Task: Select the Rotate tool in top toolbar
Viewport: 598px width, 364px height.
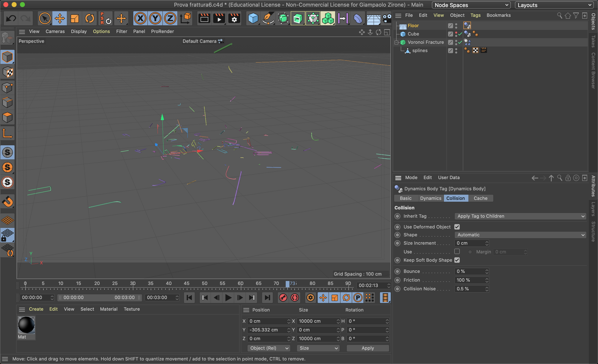Action: 89,18
